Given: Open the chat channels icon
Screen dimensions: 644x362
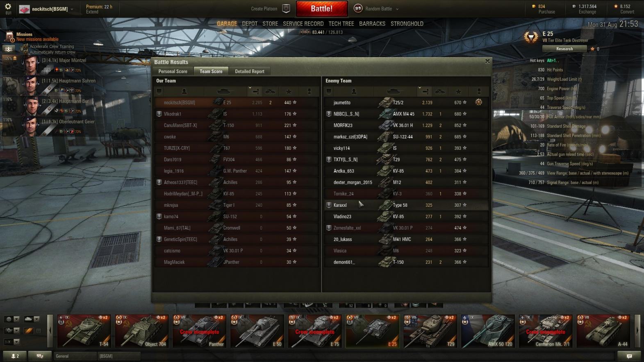Looking at the screenshot, I should tap(40, 356).
